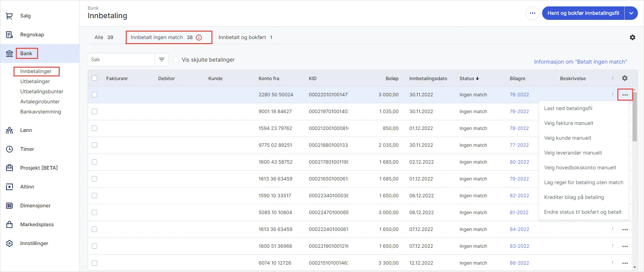This screenshot has width=644, height=272.
Task: Tick the select-all checkbox in table header
Action: 94,78
